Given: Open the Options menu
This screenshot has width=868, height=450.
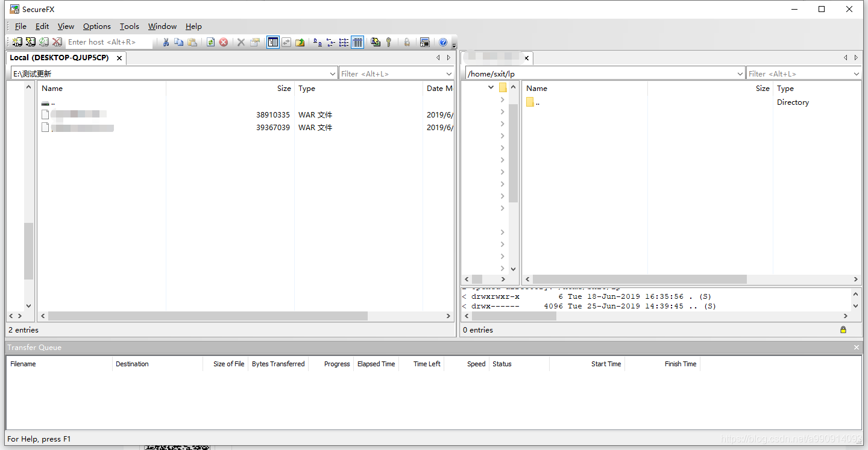Looking at the screenshot, I should click(x=97, y=27).
